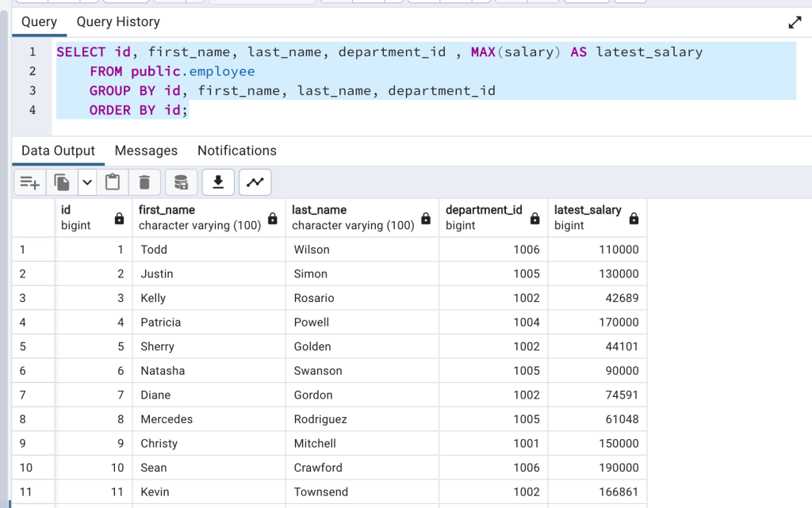Download results as CSV file
The height and width of the screenshot is (508, 812).
tap(218, 183)
